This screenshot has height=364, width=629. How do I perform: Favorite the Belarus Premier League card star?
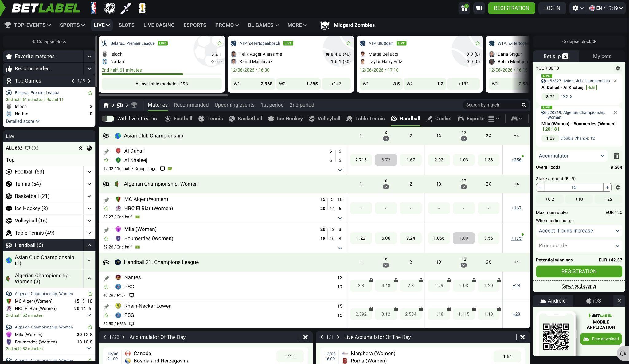[x=219, y=44]
